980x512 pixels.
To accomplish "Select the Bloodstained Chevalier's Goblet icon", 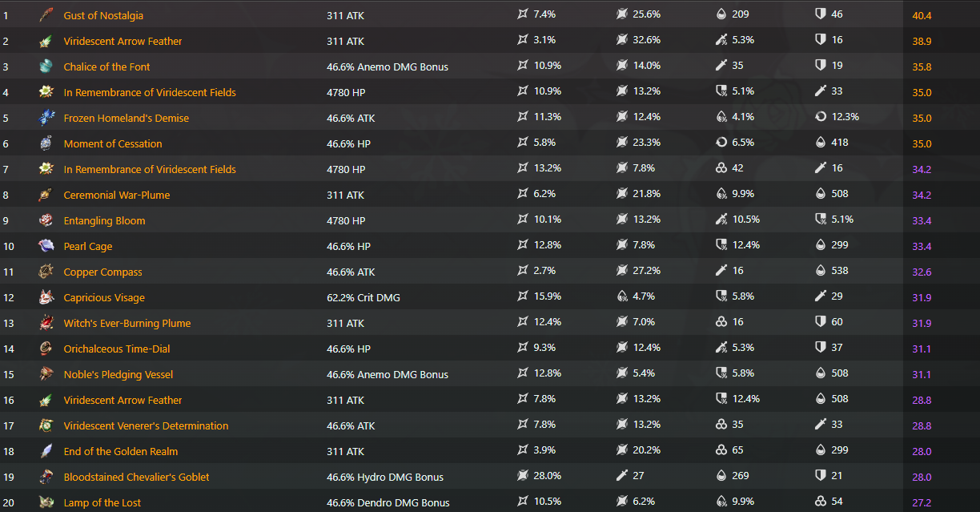I will (46, 477).
